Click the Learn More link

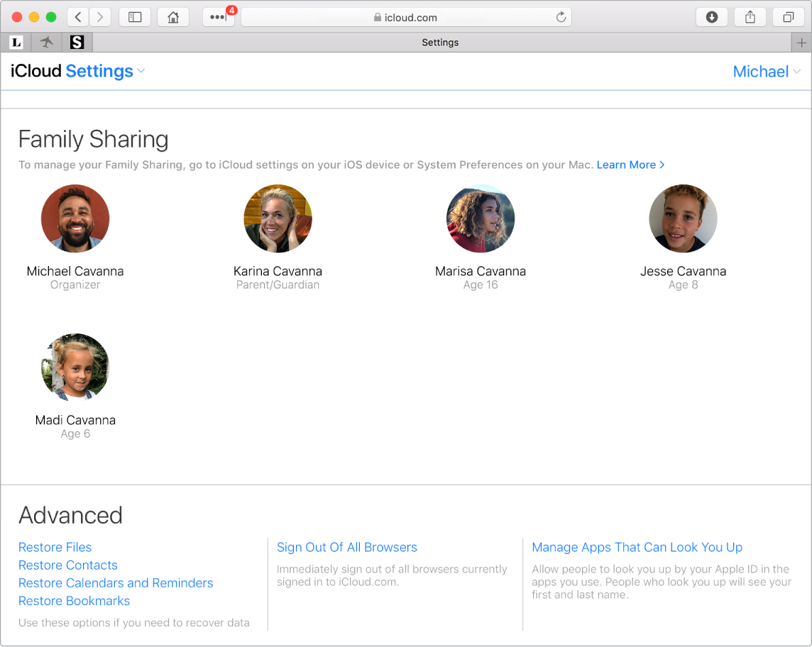click(x=626, y=165)
